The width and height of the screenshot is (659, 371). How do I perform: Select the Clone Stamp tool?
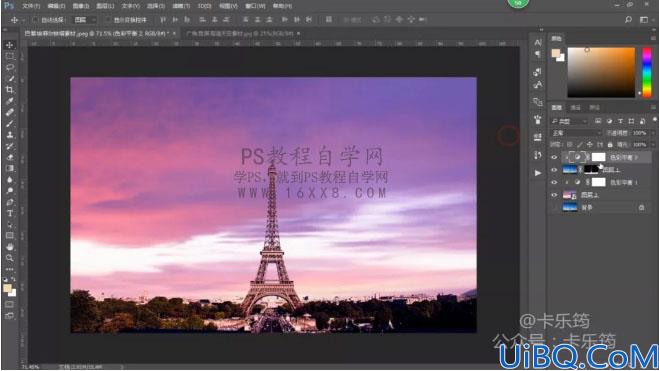10,135
